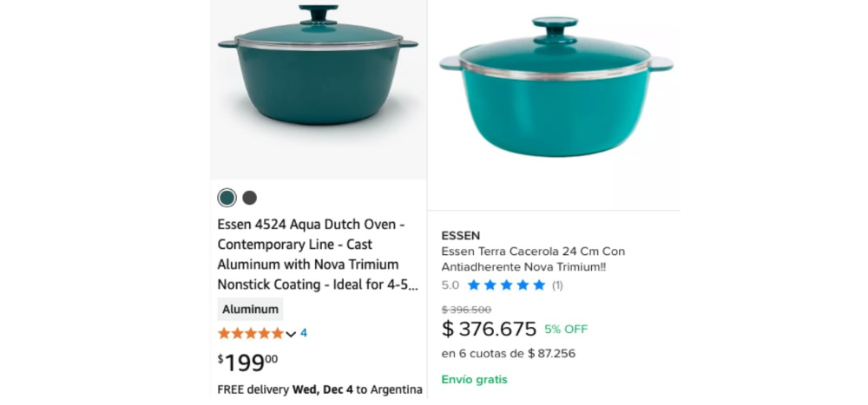
Task: Click the blue star rating icons
Action: point(506,284)
